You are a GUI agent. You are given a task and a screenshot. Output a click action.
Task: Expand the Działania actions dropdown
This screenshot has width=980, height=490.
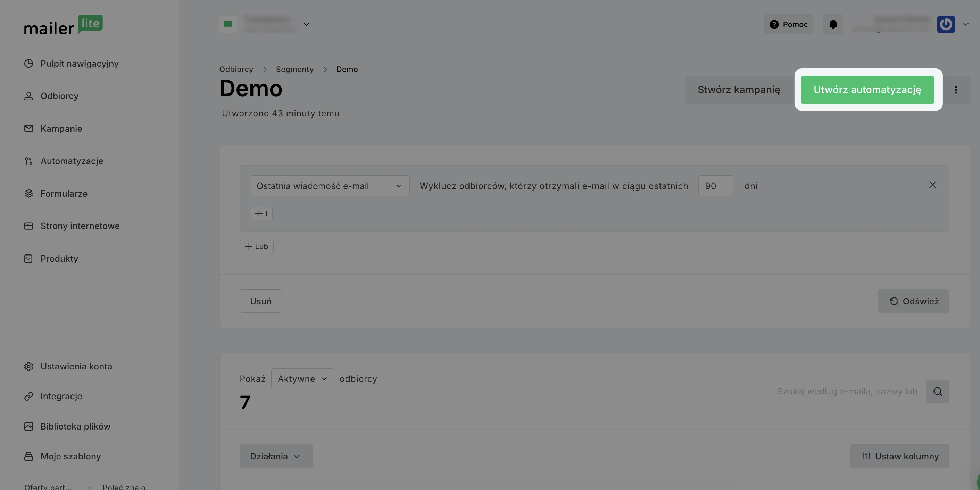tap(276, 456)
